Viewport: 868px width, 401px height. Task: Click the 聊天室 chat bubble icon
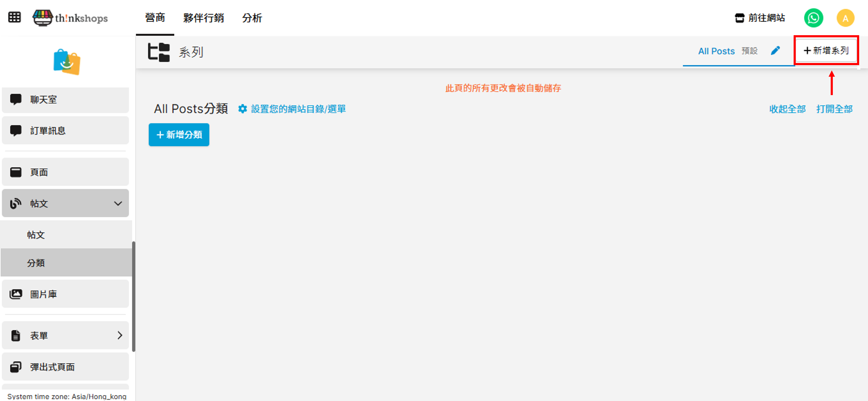click(x=16, y=99)
